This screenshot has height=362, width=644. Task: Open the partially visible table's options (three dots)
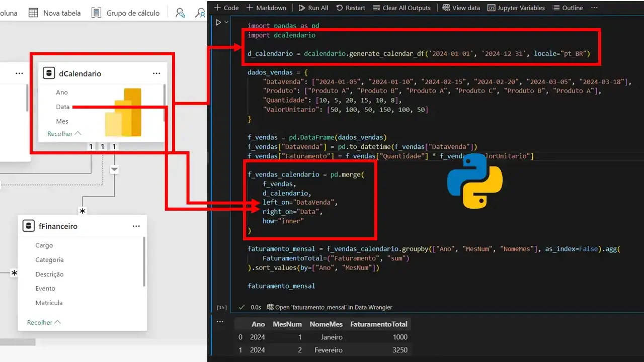pyautogui.click(x=19, y=73)
